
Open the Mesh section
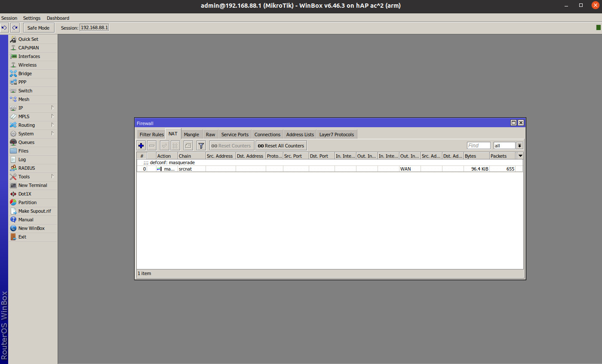33,99
